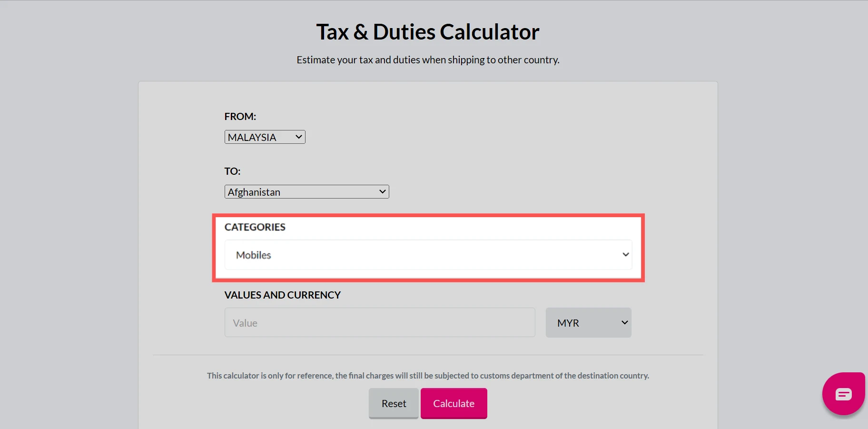Click the estimate tax subtitle text

tap(427, 60)
